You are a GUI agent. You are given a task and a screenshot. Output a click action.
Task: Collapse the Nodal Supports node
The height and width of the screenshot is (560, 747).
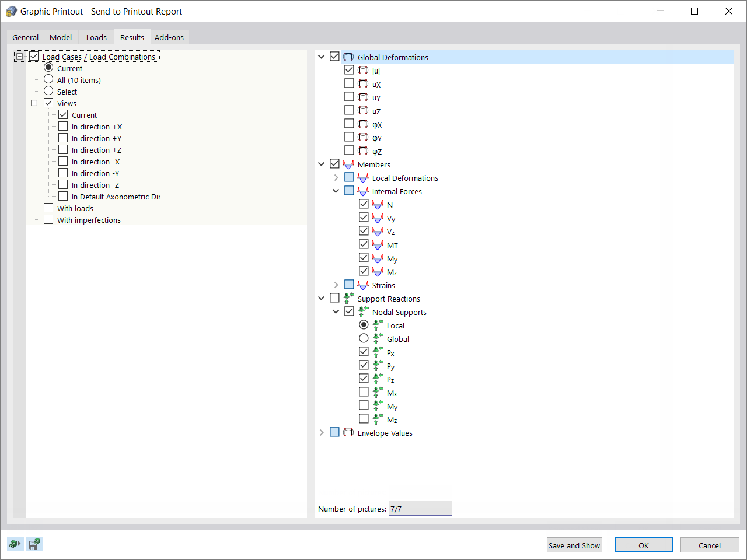(x=336, y=311)
